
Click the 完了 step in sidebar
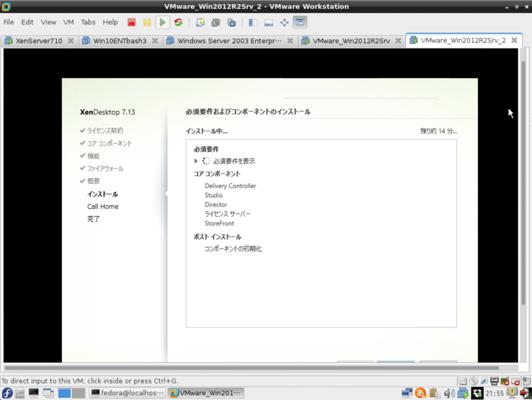(x=94, y=219)
